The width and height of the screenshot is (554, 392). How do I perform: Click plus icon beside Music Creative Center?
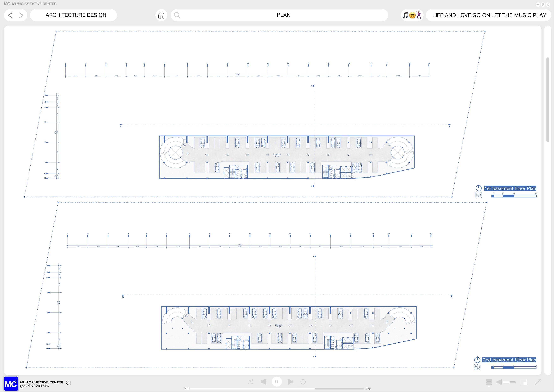68,383
